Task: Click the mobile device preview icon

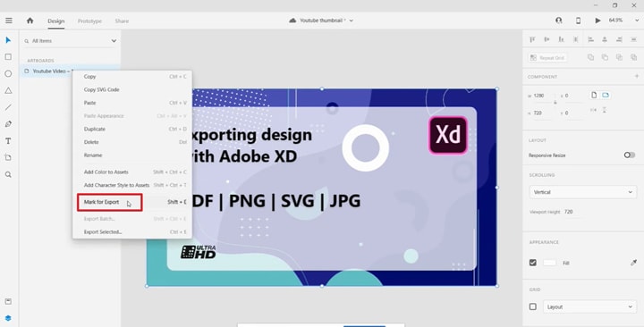Action: [579, 21]
